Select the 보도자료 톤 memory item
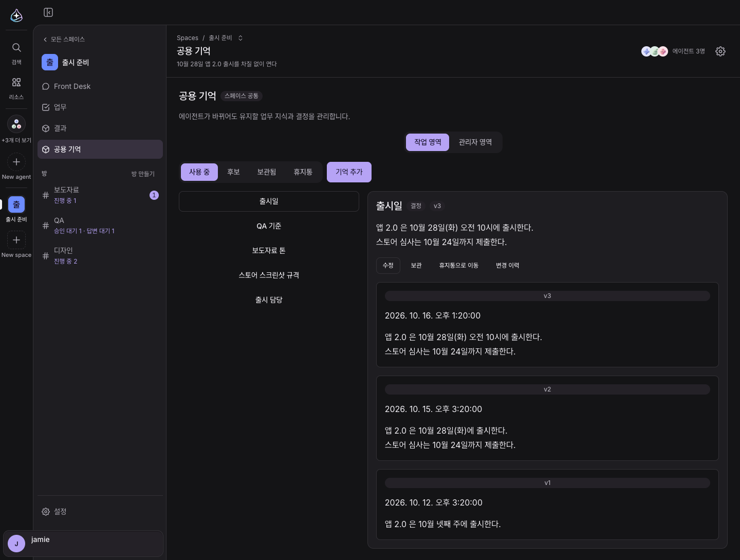This screenshot has height=560, width=740. (269, 251)
